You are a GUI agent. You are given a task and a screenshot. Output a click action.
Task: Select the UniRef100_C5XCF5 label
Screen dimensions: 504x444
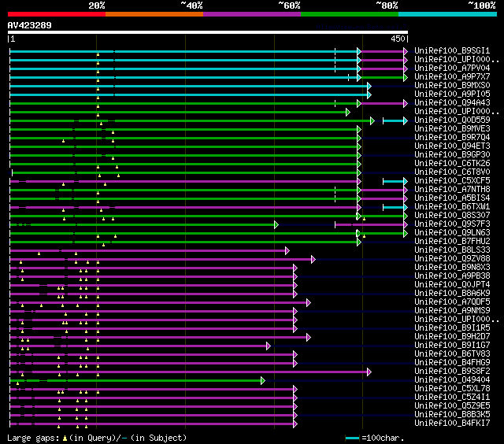(x=452, y=181)
